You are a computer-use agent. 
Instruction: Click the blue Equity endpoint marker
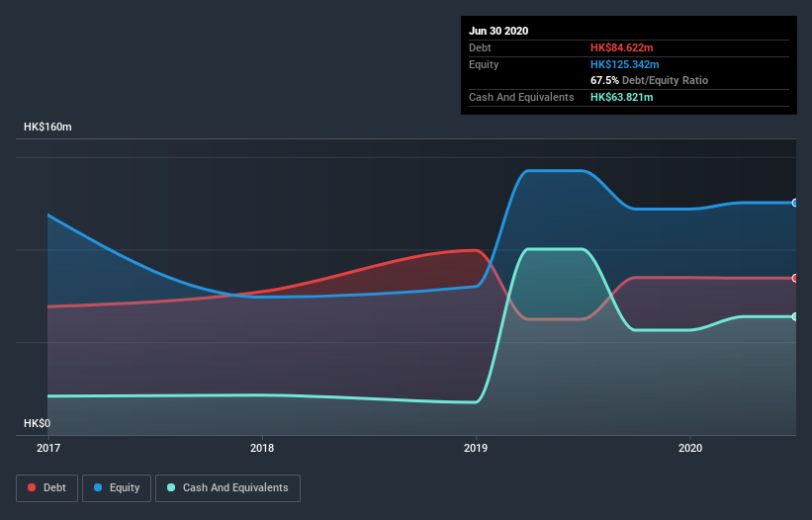coord(795,203)
